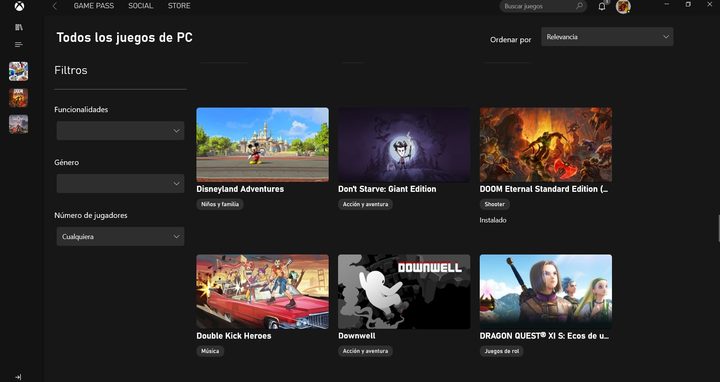Click the Instalado status text
Screen dimensions: 720x382
493,220
